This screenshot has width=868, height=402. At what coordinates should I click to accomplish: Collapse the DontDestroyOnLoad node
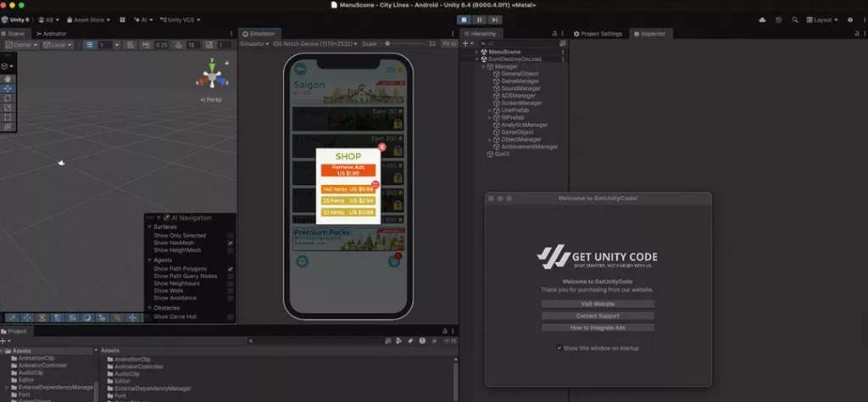click(x=477, y=59)
